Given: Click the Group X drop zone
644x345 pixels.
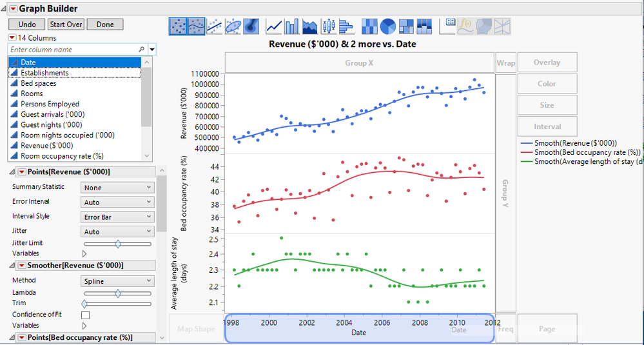Looking at the screenshot, I should click(359, 63).
